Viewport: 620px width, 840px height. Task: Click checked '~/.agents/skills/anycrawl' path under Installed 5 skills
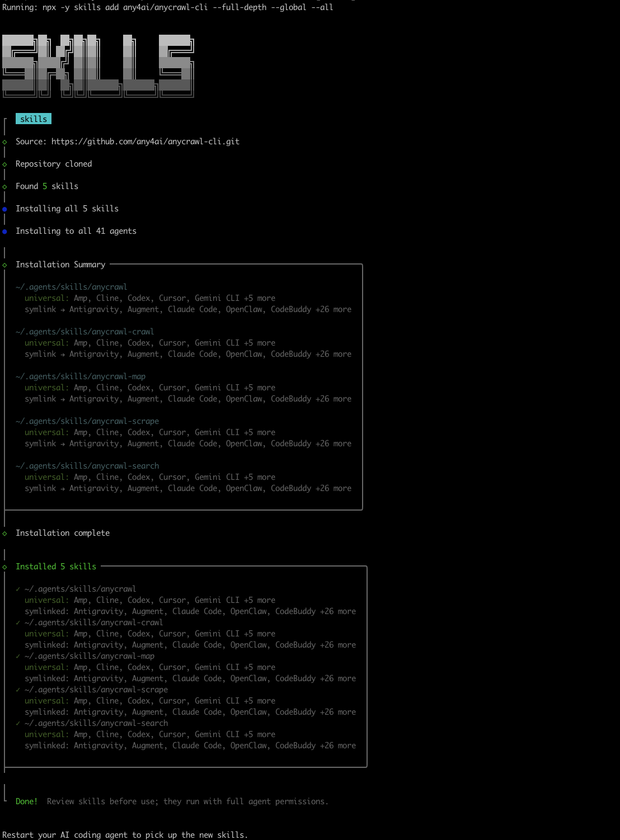point(81,589)
